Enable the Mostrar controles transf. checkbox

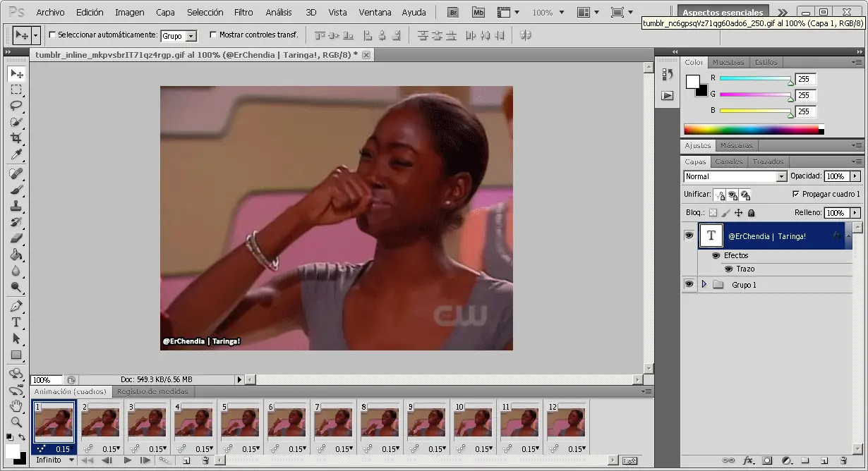213,35
